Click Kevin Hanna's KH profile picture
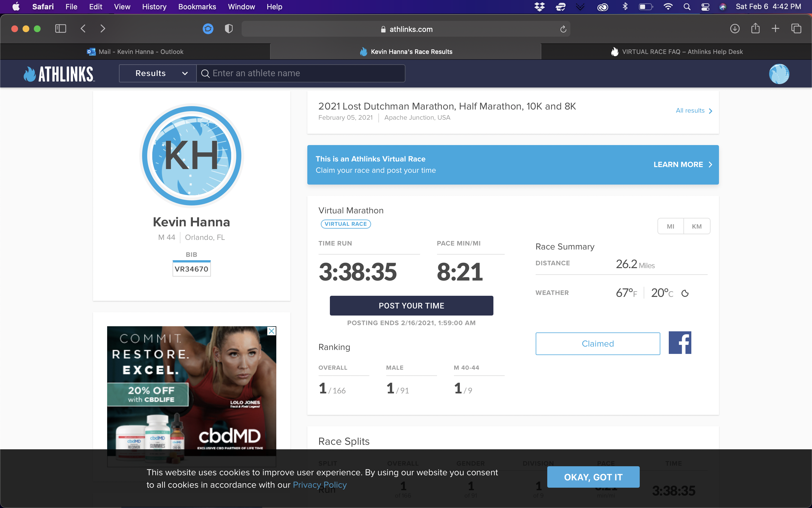 pos(192,156)
